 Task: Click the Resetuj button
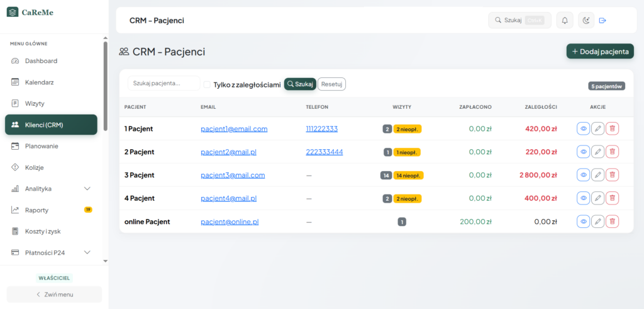click(x=332, y=84)
